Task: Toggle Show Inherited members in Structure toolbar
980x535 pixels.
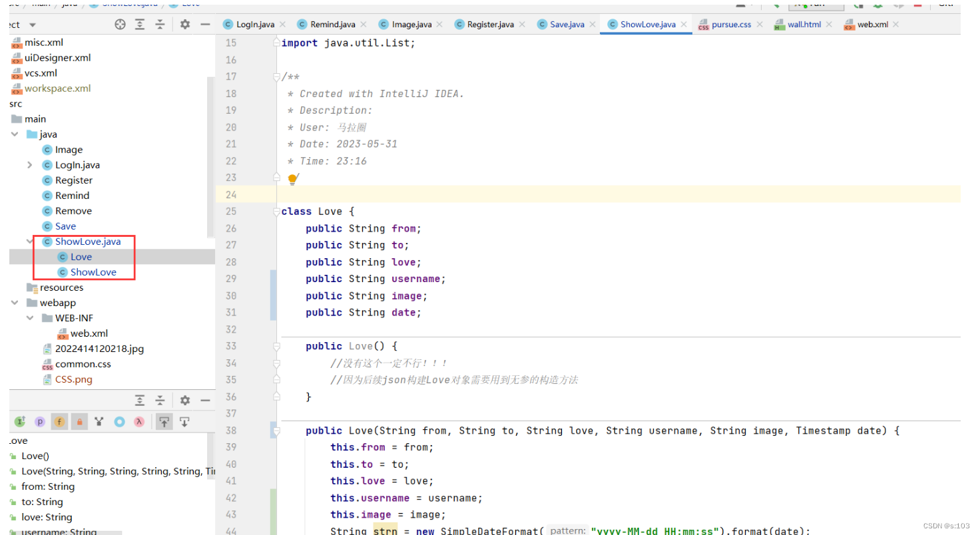Action: coord(20,421)
